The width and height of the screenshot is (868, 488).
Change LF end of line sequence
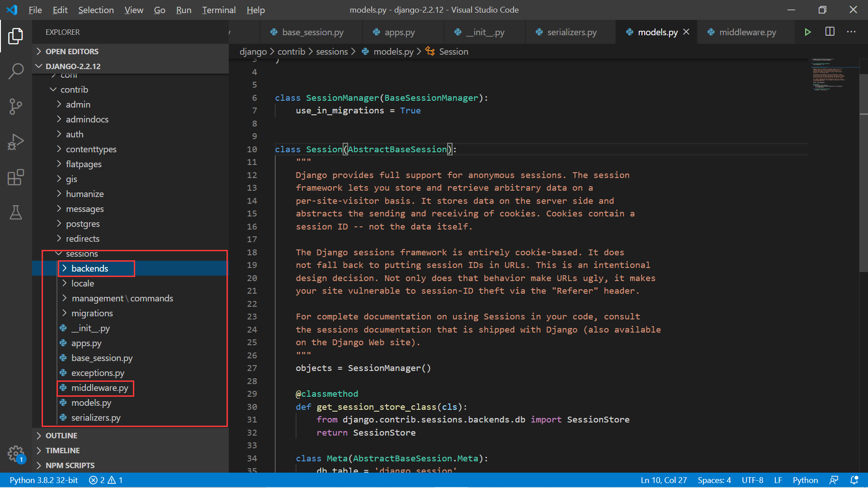coord(778,480)
